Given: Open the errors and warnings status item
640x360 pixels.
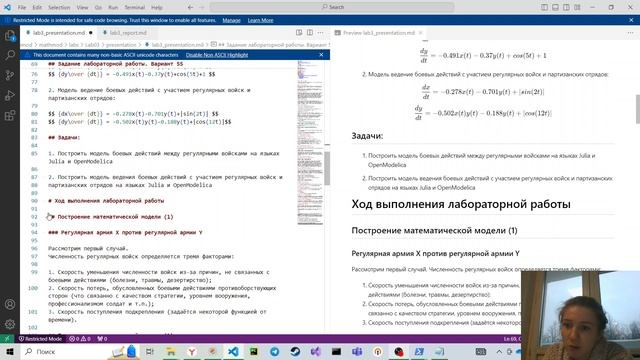Looking at the screenshot, I should click(x=80, y=339).
